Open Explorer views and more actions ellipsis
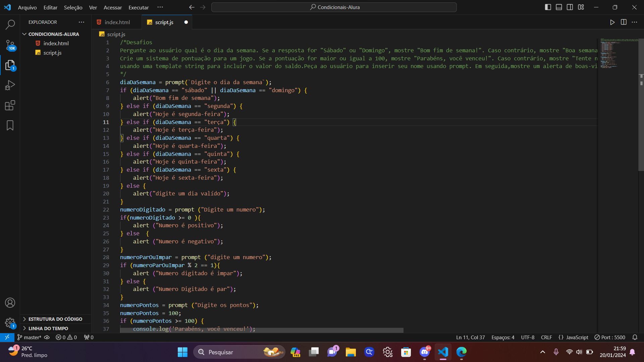 pyautogui.click(x=82, y=22)
